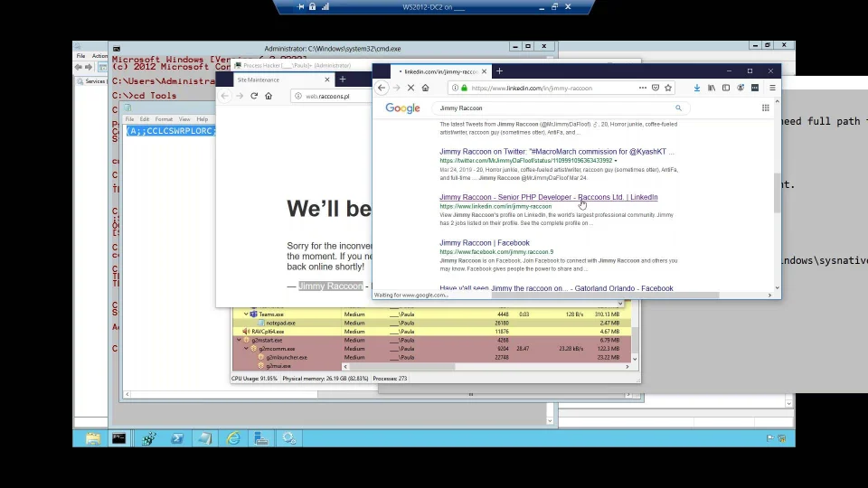The image size is (868, 488).
Task: Toggle the Firefox sidebar icon
Action: point(726,88)
